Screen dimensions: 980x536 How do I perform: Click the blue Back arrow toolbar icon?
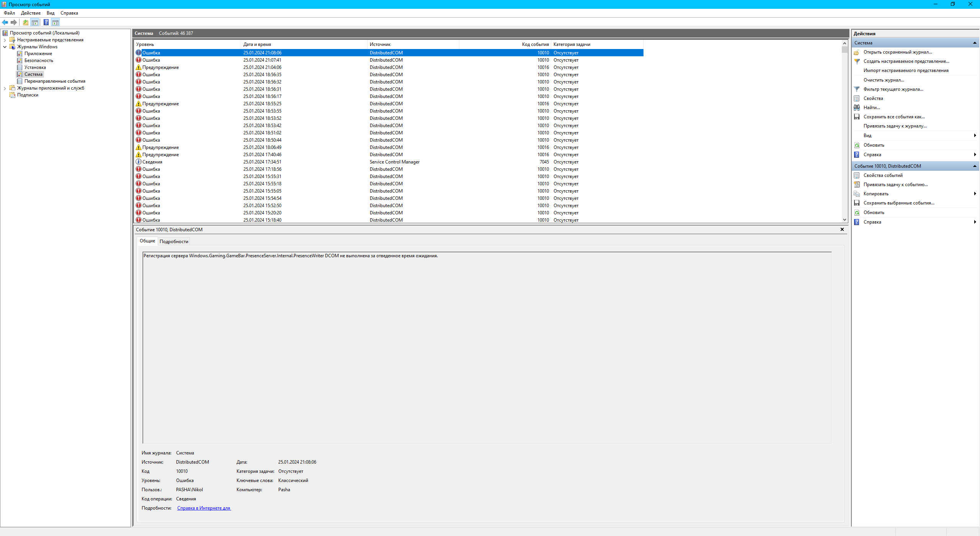coord(5,22)
